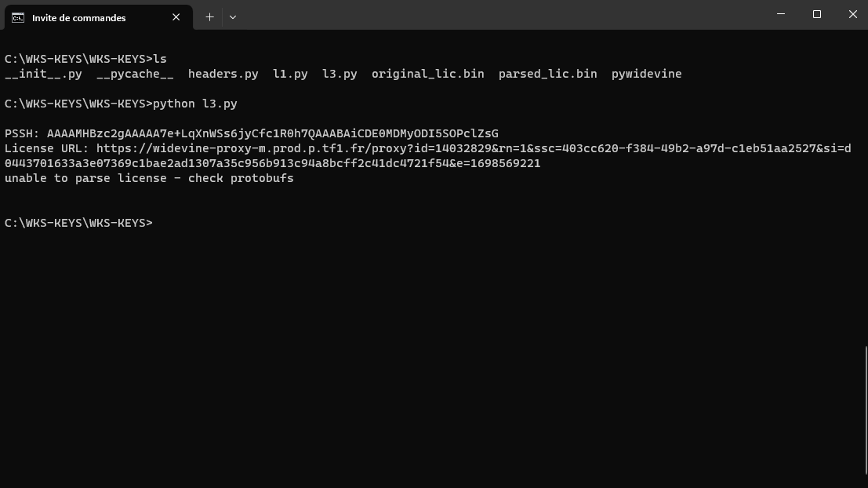Click the PSSH value string
Viewport: 868px width, 488px height.
[272, 133]
